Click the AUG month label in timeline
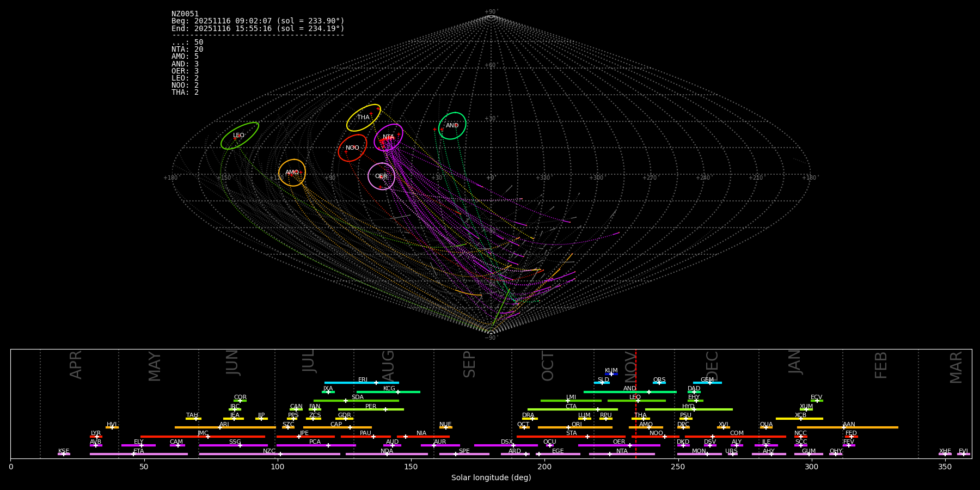 (x=388, y=365)
